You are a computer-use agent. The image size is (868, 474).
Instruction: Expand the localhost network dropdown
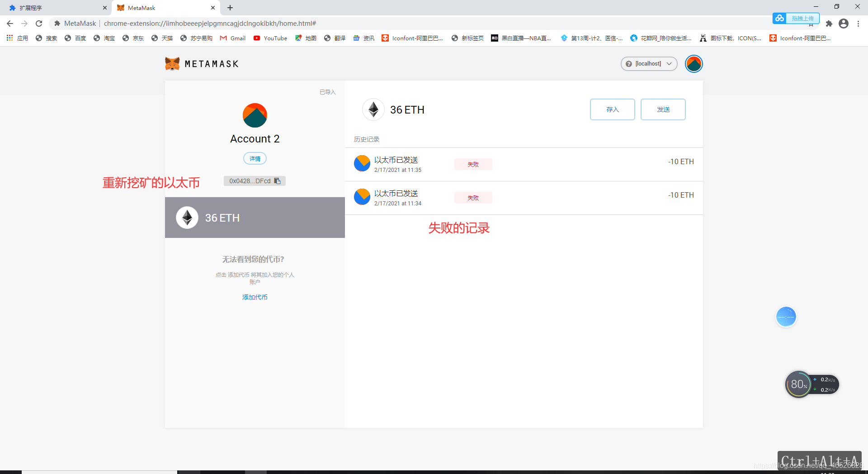pos(649,64)
